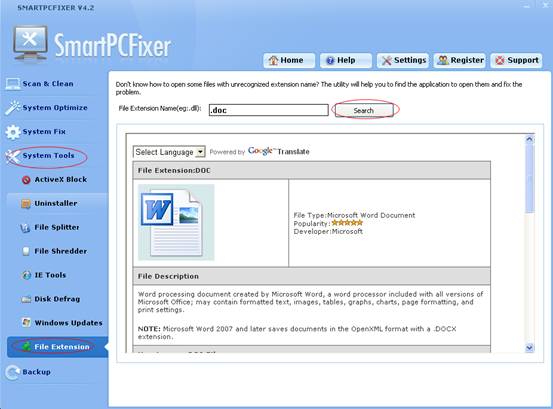Click the File Extension Name input field
Screen dimensions: 553x409
coord(268,110)
